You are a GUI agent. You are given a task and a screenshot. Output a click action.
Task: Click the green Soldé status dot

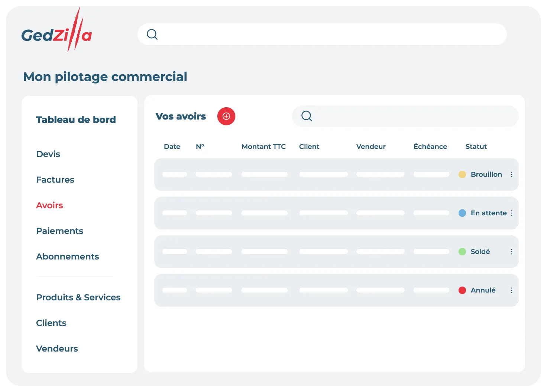[462, 252]
